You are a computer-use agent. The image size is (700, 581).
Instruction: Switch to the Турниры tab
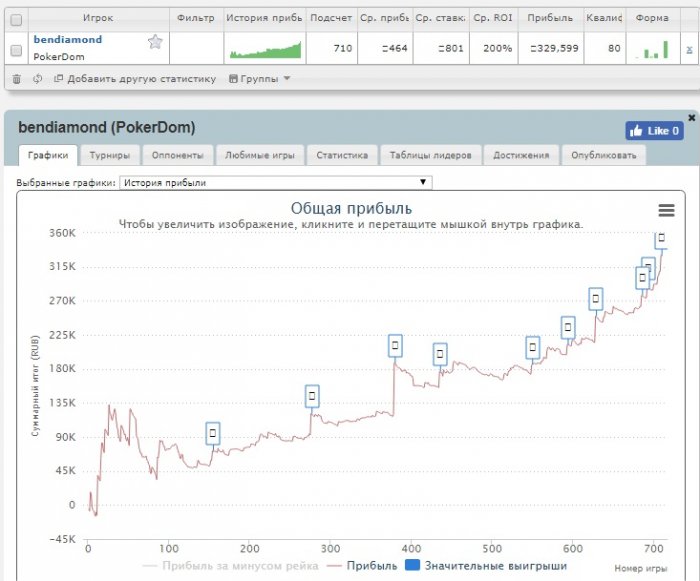(110, 155)
